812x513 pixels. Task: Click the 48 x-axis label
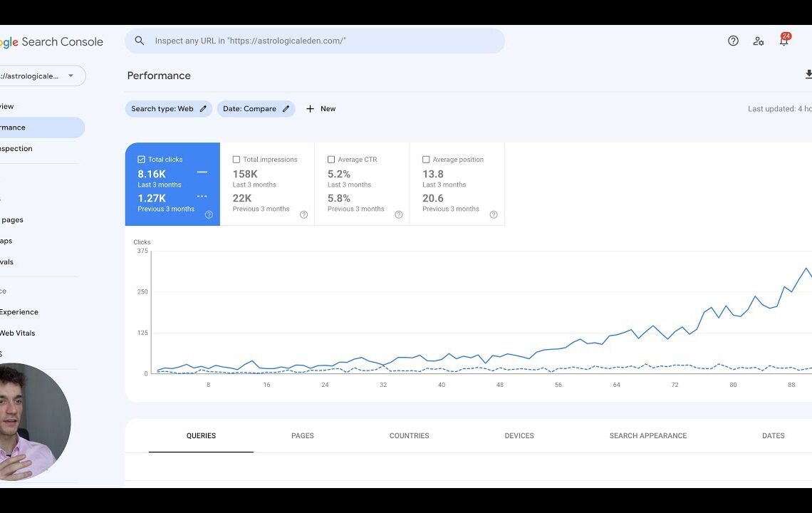[x=500, y=385]
